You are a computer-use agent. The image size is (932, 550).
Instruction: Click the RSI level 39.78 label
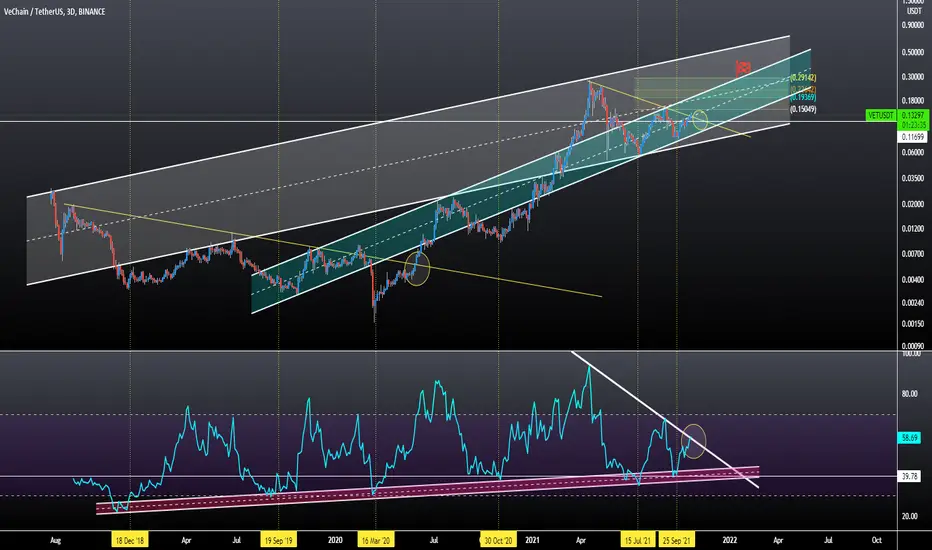tap(910, 476)
